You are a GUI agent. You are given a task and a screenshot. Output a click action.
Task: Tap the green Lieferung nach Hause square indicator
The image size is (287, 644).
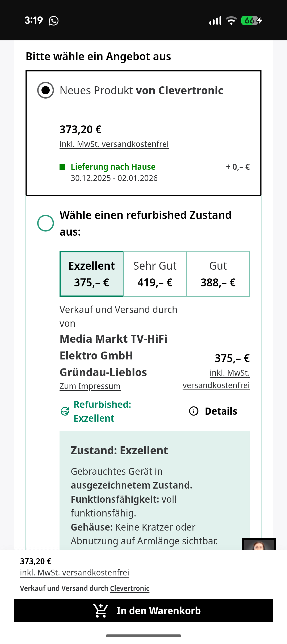[62, 167]
